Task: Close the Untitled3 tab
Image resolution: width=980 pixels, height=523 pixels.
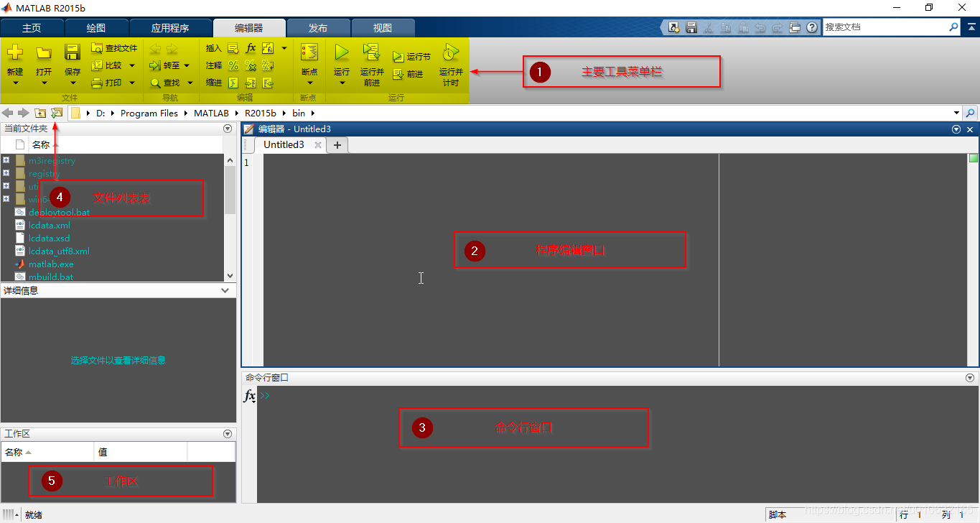Action: [318, 144]
